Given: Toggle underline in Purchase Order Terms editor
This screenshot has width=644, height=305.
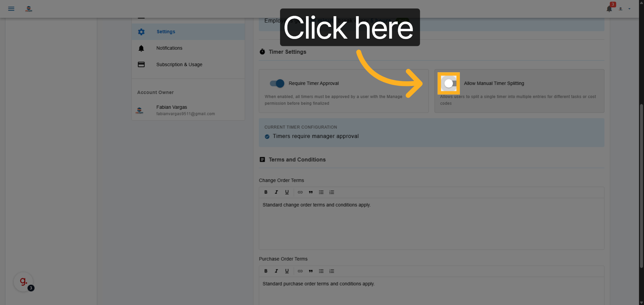Looking at the screenshot, I should click(287, 271).
